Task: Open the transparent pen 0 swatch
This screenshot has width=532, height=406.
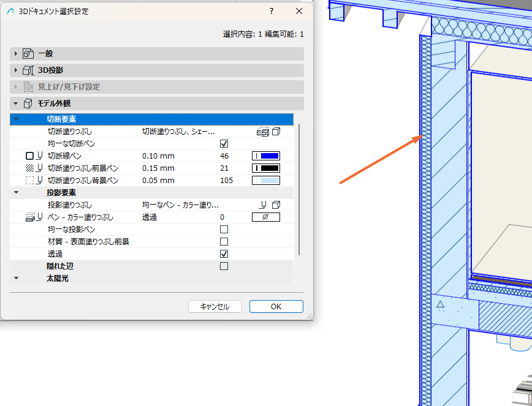Action: (266, 217)
